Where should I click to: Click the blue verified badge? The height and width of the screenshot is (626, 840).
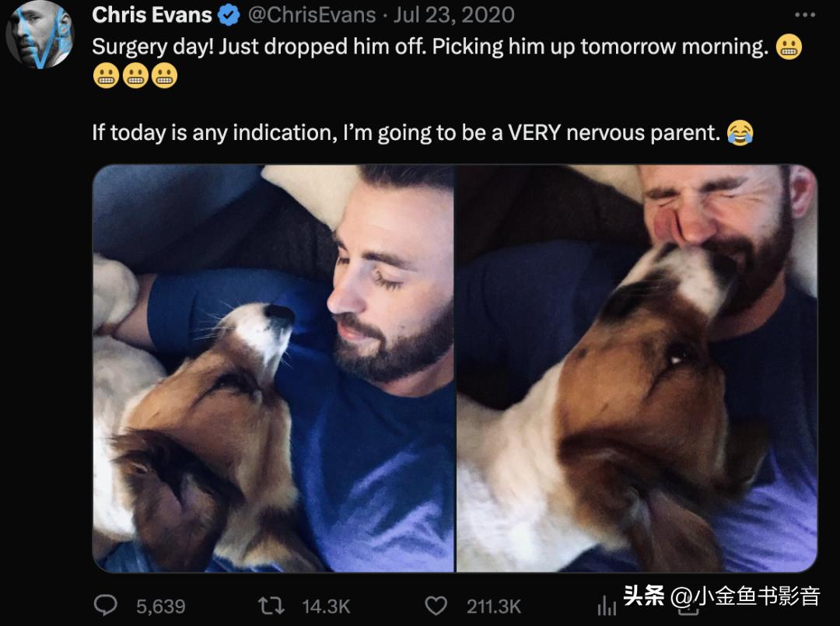(x=228, y=15)
